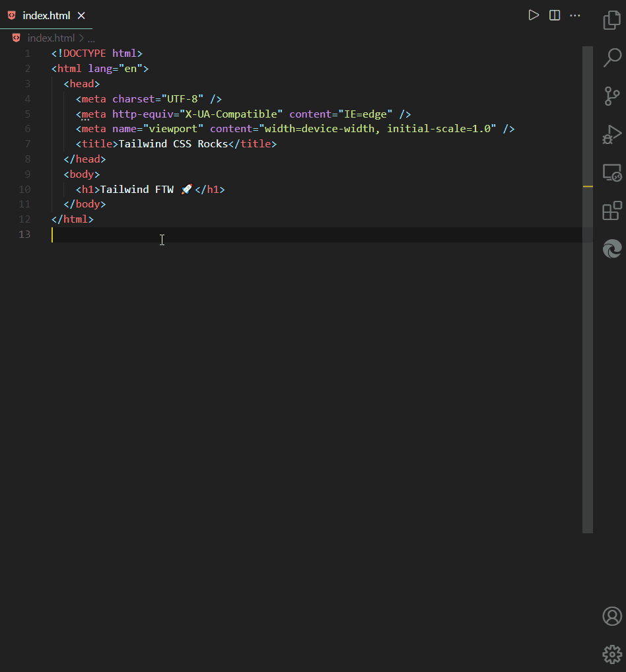Click title text Tailwind CSS Rocks

(173, 144)
